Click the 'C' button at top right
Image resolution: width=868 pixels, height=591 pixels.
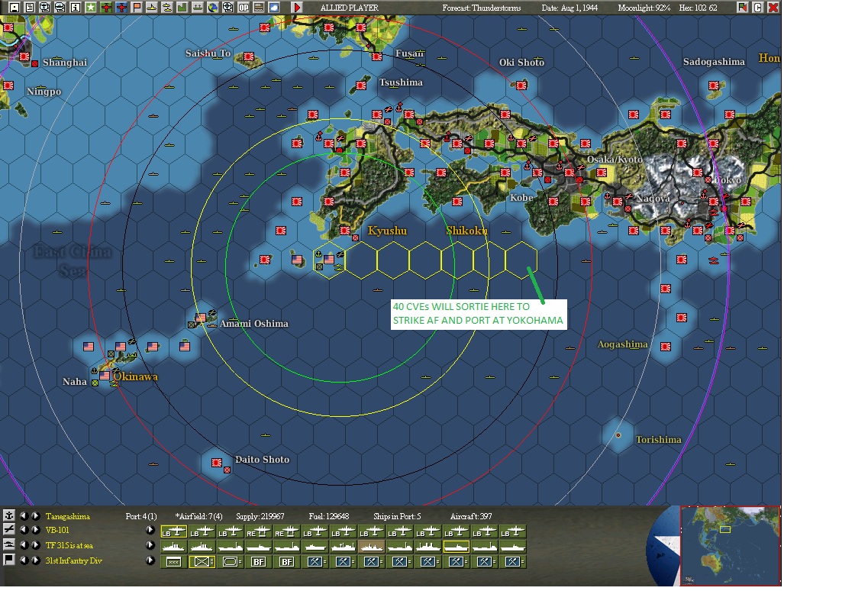758,7
